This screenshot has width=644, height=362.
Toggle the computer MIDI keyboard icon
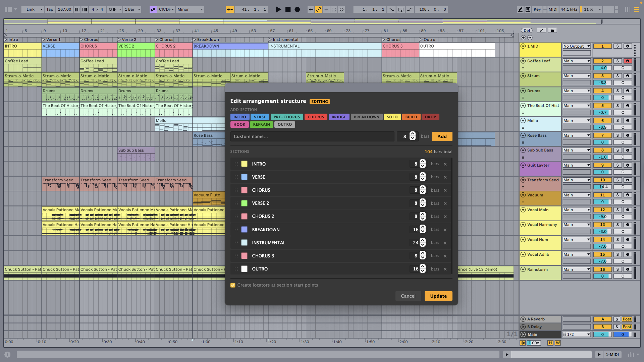click(x=528, y=9)
